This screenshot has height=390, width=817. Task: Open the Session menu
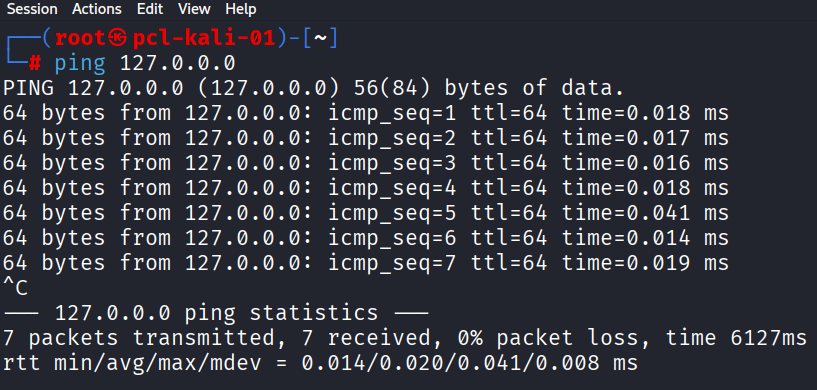click(32, 9)
